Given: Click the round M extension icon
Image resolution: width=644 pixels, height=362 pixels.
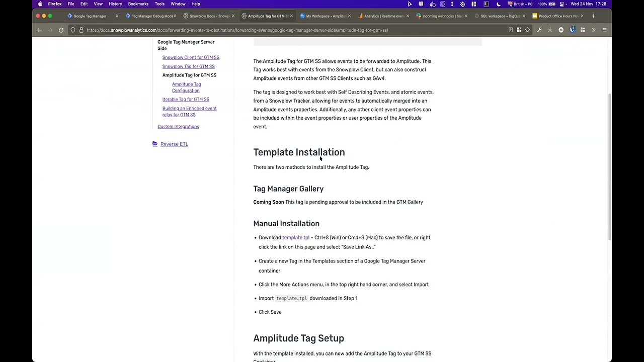Looking at the screenshot, I should pyautogui.click(x=561, y=30).
